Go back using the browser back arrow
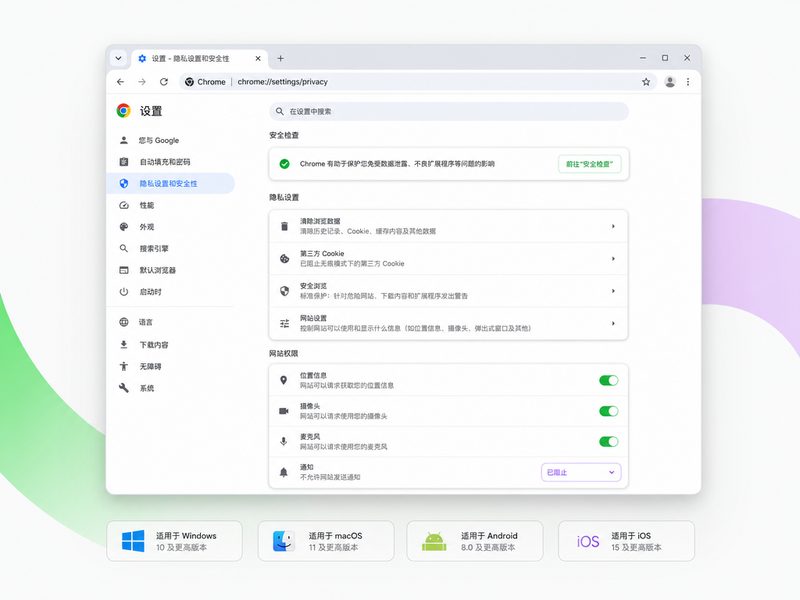This screenshot has width=800, height=600. coord(120,82)
